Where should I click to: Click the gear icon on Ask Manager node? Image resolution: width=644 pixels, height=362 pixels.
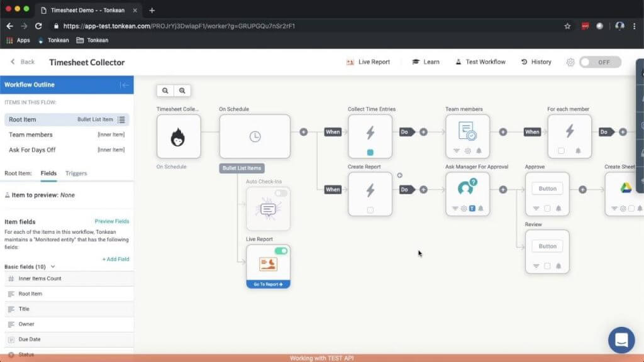pos(464,209)
